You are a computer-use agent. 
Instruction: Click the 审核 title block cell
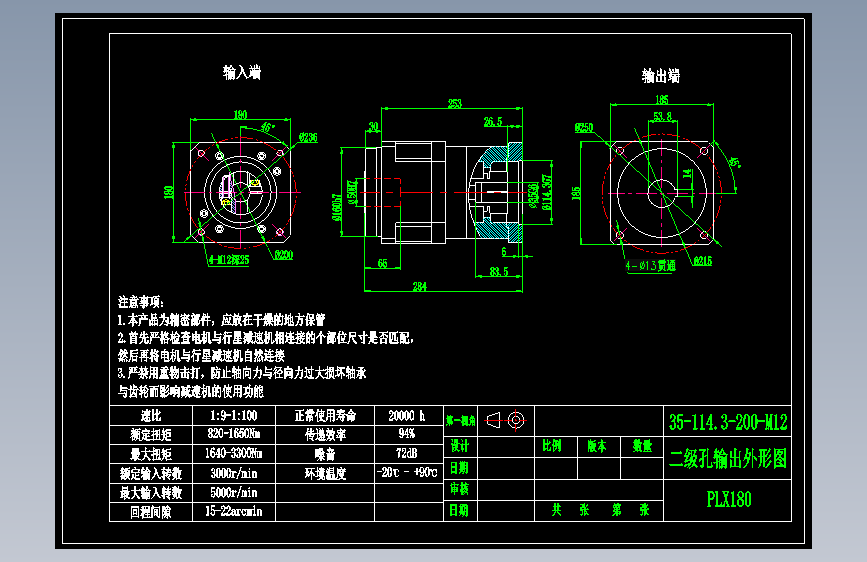pos(459,489)
